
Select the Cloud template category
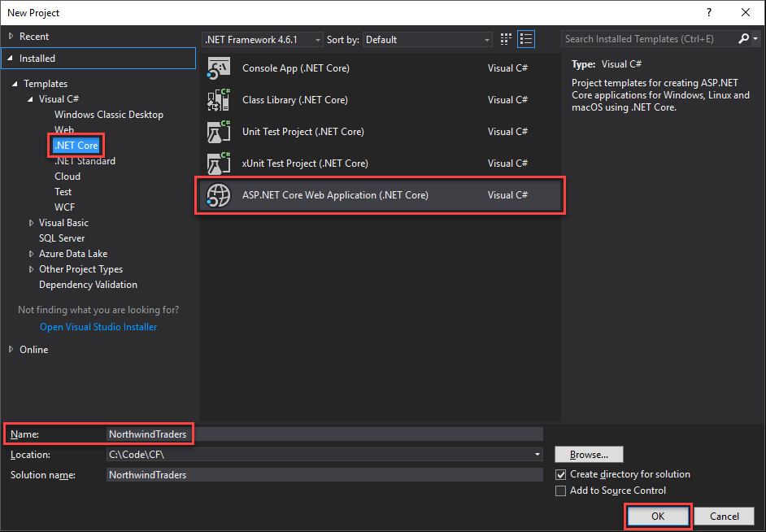(x=67, y=177)
